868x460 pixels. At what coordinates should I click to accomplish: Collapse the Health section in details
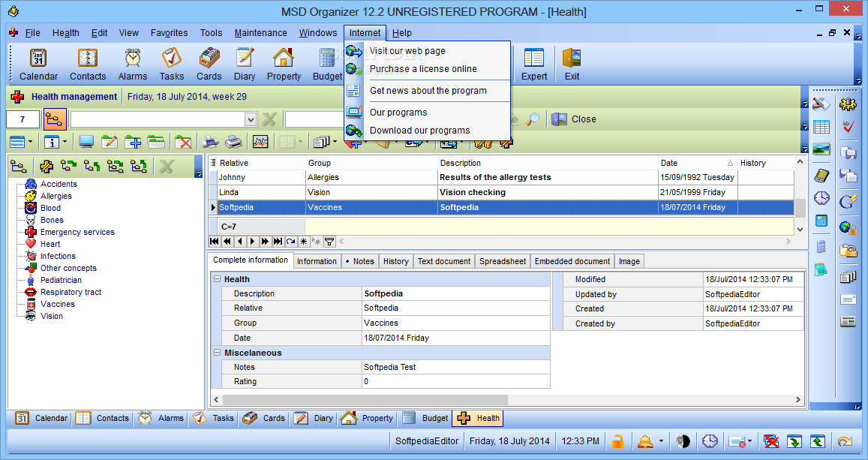(x=218, y=279)
